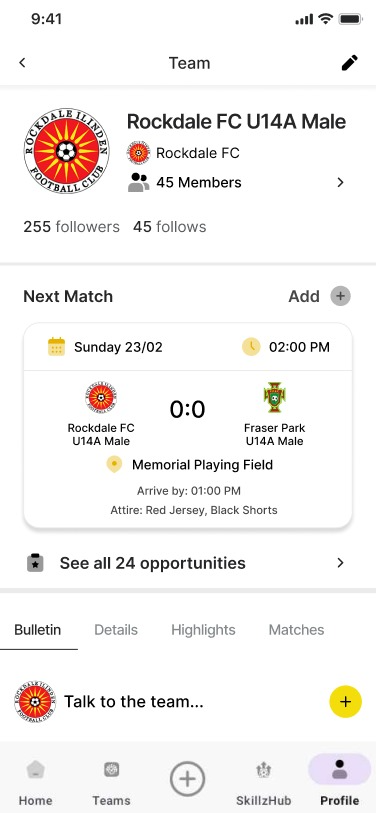View the 255 followers list
The width and height of the screenshot is (376, 813).
click(x=72, y=227)
